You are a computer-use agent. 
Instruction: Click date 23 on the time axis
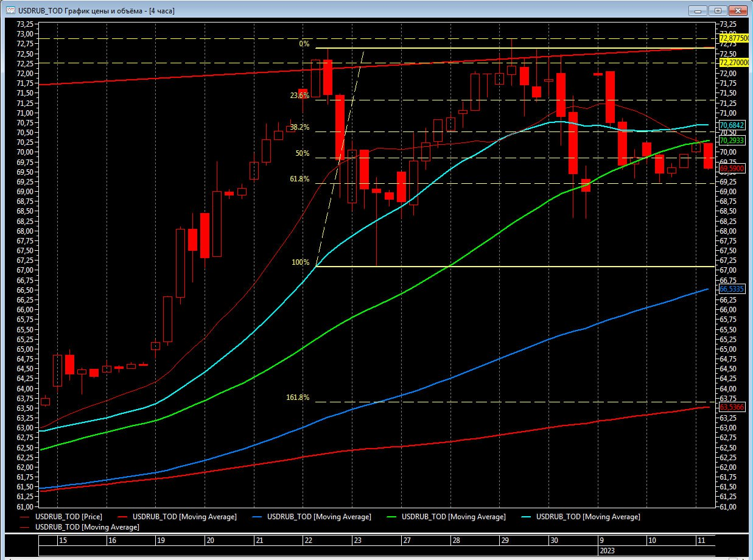(358, 541)
